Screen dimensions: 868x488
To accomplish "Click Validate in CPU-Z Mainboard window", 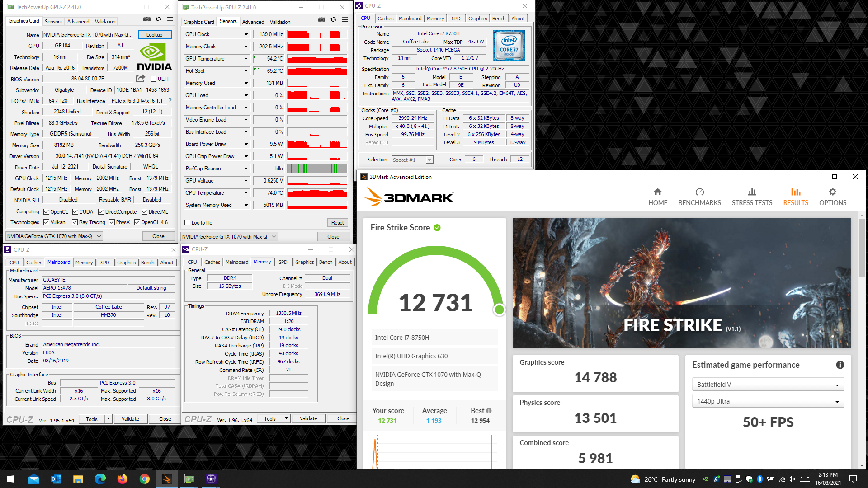I will [x=130, y=419].
